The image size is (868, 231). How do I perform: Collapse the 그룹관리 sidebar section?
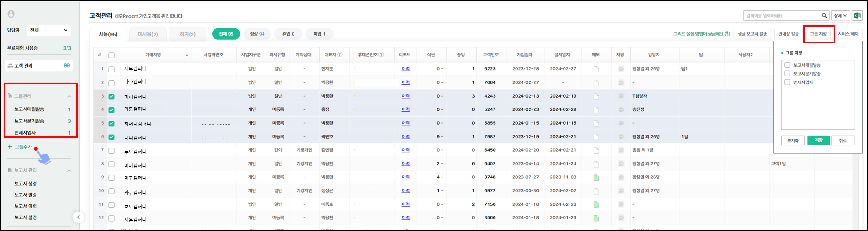(x=69, y=96)
